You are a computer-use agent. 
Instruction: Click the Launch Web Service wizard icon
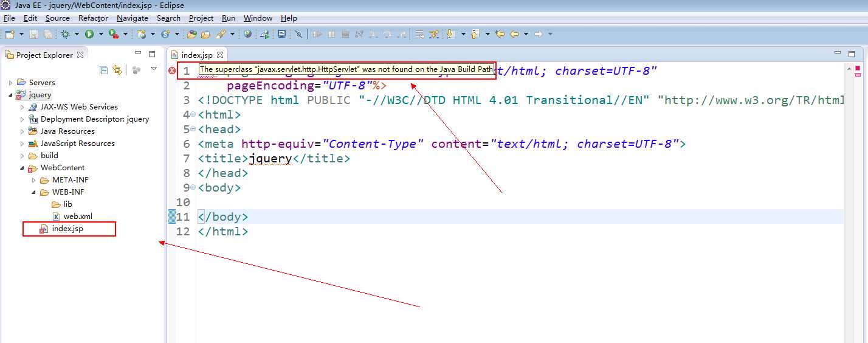pos(265,34)
